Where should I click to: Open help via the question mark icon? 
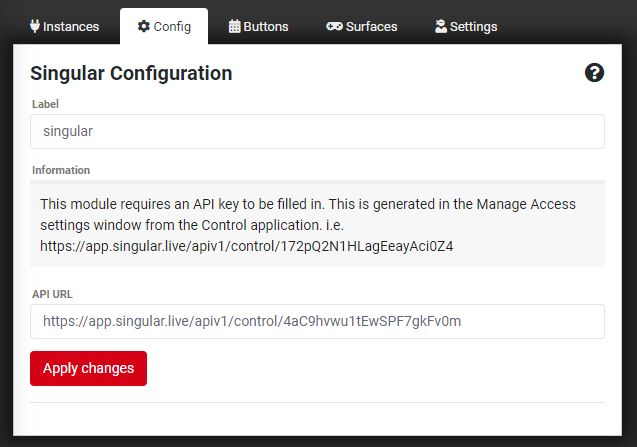[594, 73]
